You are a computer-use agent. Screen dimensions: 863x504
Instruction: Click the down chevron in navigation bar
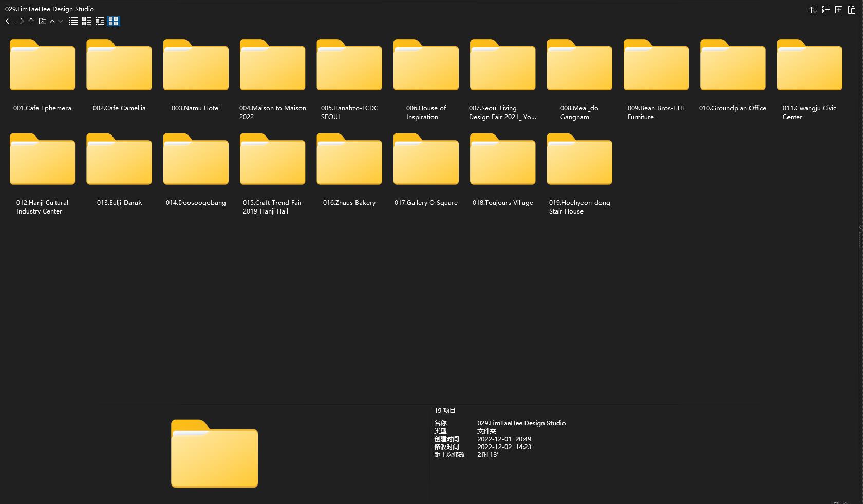point(61,21)
